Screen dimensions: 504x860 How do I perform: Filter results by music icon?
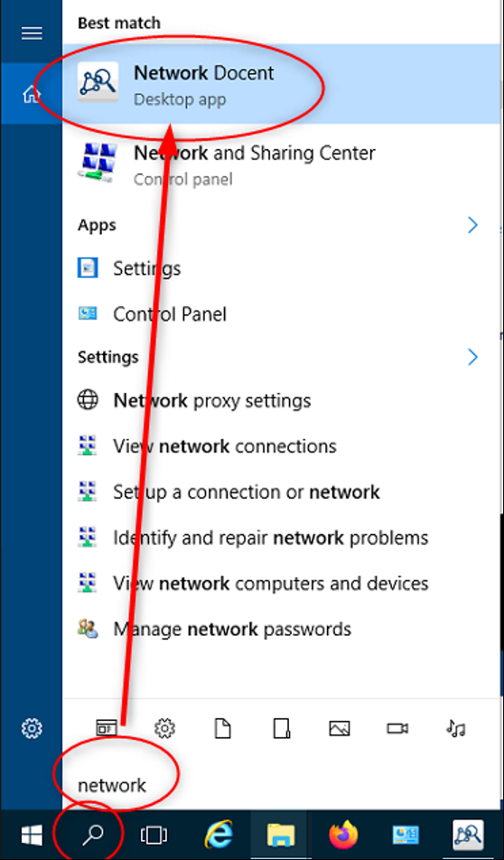[456, 728]
